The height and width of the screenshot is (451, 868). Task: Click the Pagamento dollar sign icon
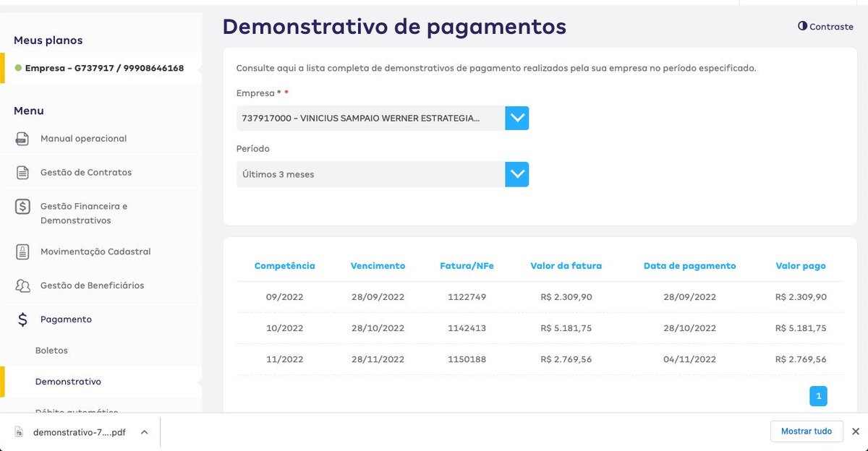point(22,319)
